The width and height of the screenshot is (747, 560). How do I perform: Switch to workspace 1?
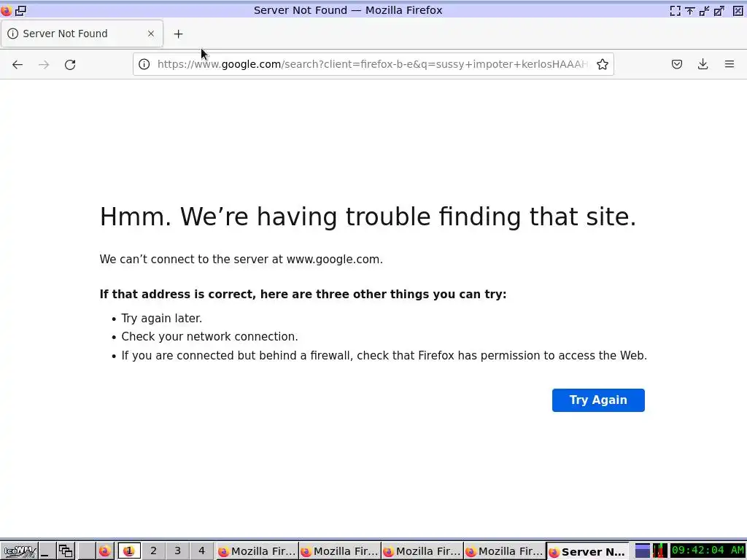128,551
